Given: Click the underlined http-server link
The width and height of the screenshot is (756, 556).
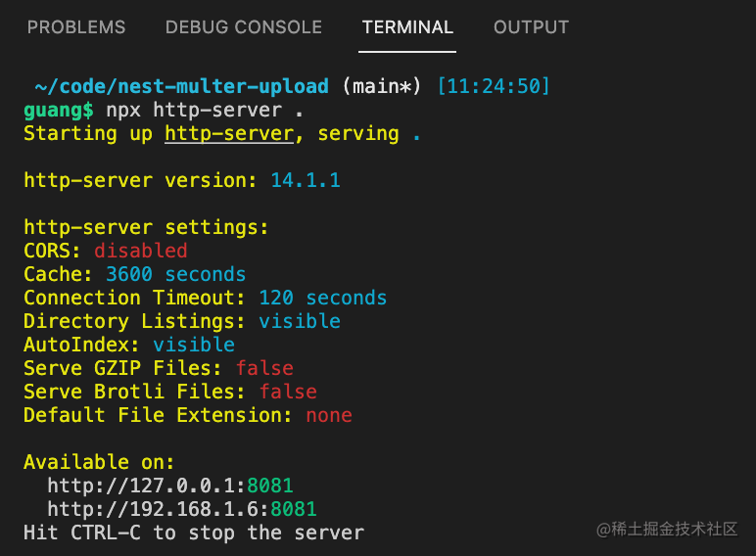Looking at the screenshot, I should coord(229,133).
